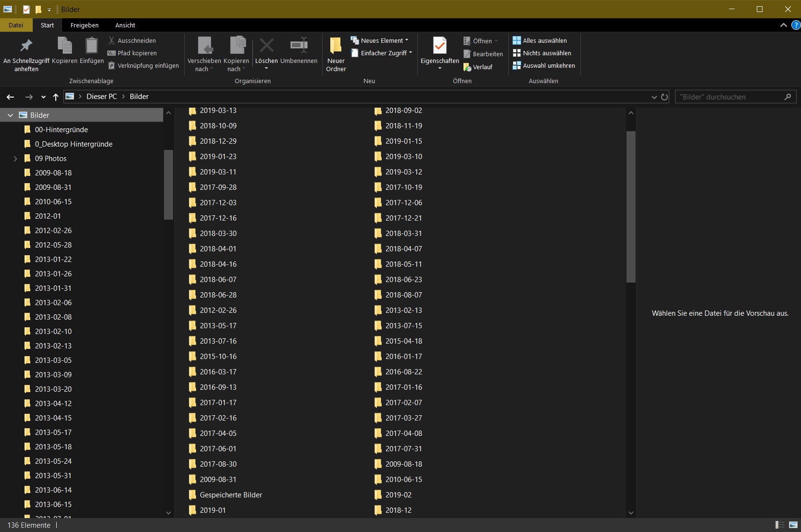Open the Öffnen dropdown menu
This screenshot has height=532, width=801.
click(x=481, y=41)
